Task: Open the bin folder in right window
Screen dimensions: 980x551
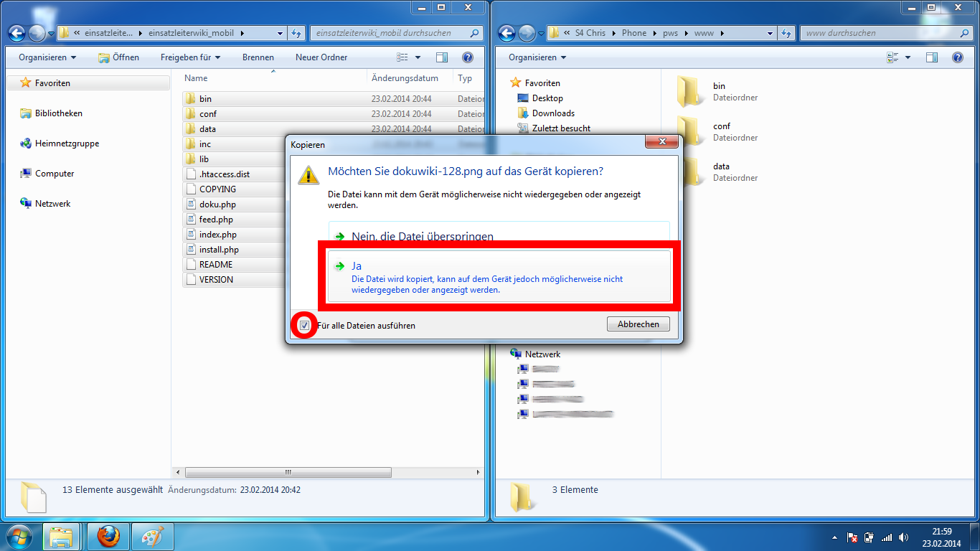Action: tap(691, 91)
